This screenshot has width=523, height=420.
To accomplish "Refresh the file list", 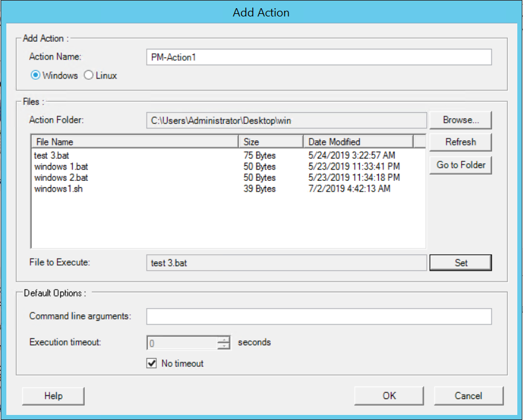I will [x=460, y=142].
